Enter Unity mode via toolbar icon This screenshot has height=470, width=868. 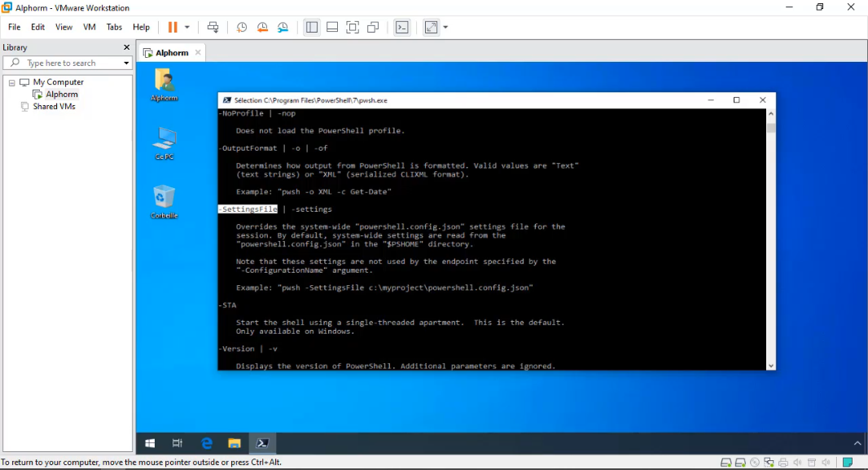[x=372, y=27]
